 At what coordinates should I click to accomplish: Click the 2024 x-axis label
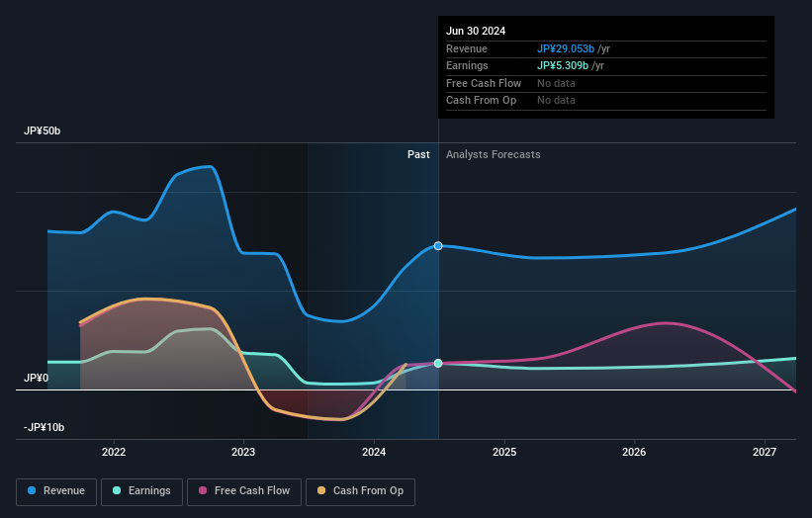coord(374,452)
